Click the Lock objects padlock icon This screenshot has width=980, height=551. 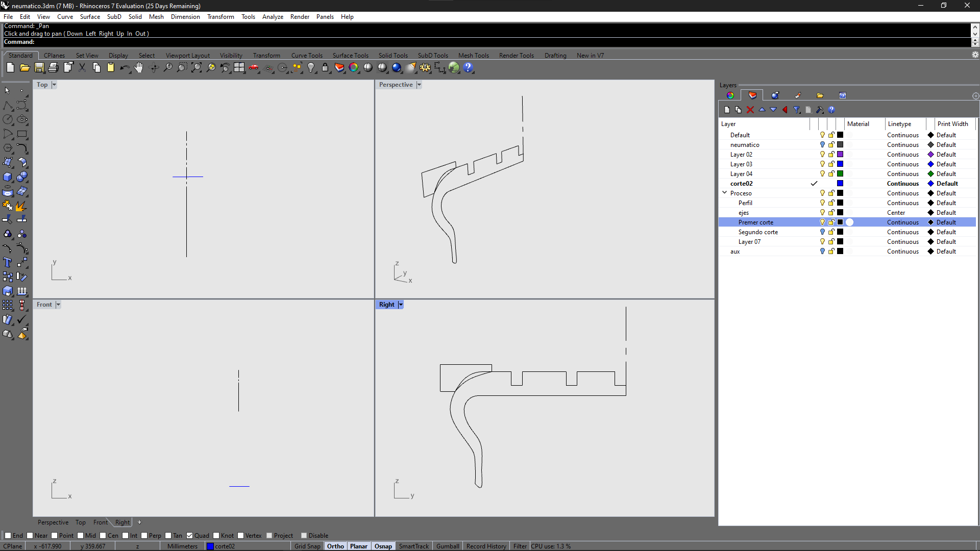(325, 67)
